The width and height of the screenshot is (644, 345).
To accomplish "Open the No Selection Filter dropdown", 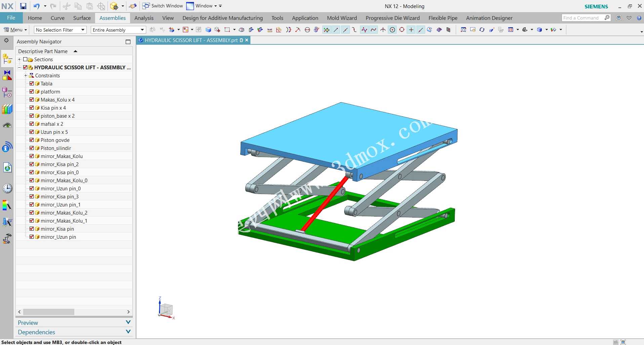I will (x=61, y=30).
